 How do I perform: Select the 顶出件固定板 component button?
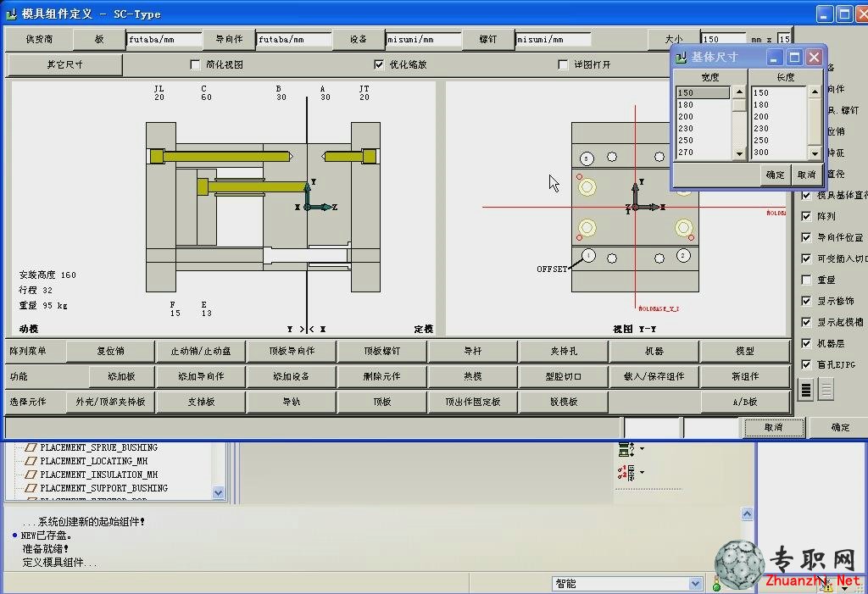click(473, 402)
